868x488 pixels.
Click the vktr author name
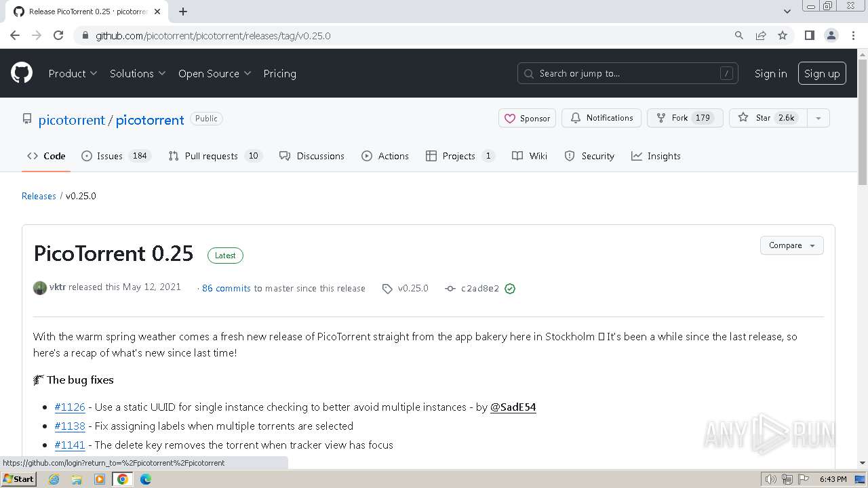click(58, 287)
